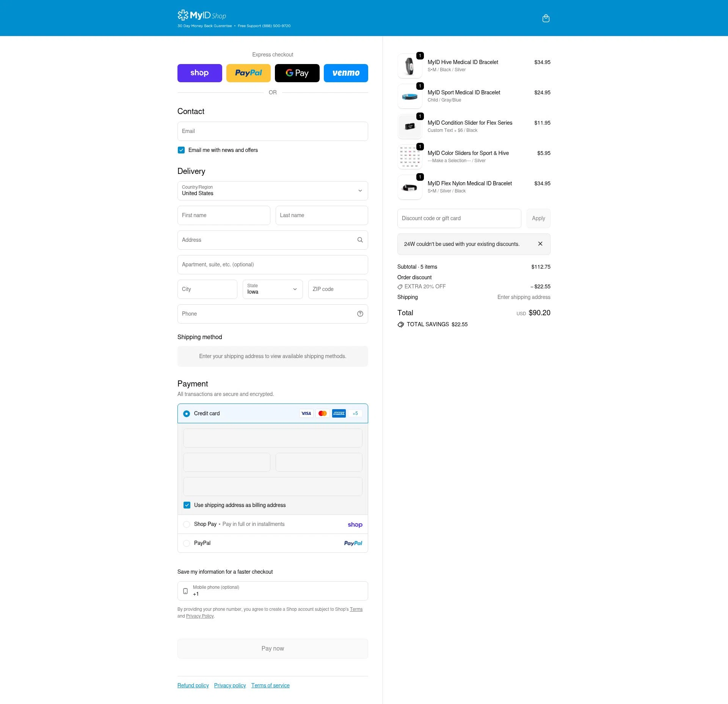Pay using the Venmo button

(346, 73)
